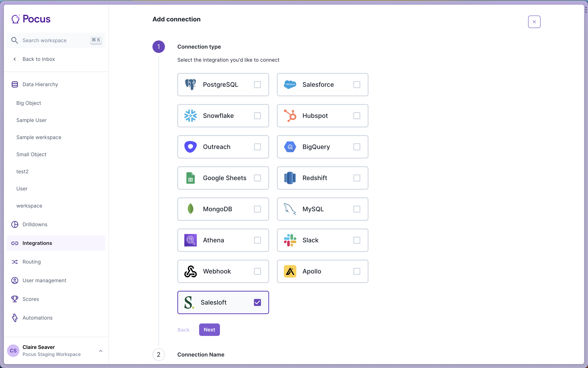Screen dimensions: 588x368
Task: Open the Routing menu item
Action: 32,262
